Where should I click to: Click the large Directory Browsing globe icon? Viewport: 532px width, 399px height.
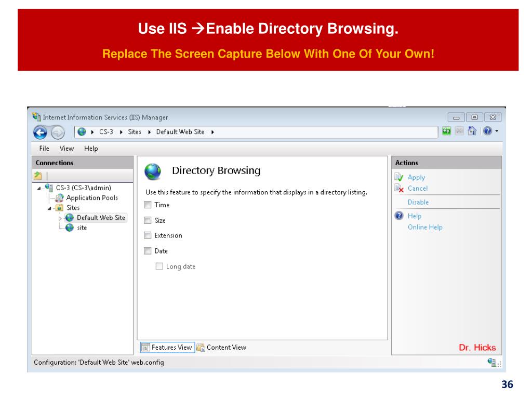pyautogui.click(x=153, y=171)
